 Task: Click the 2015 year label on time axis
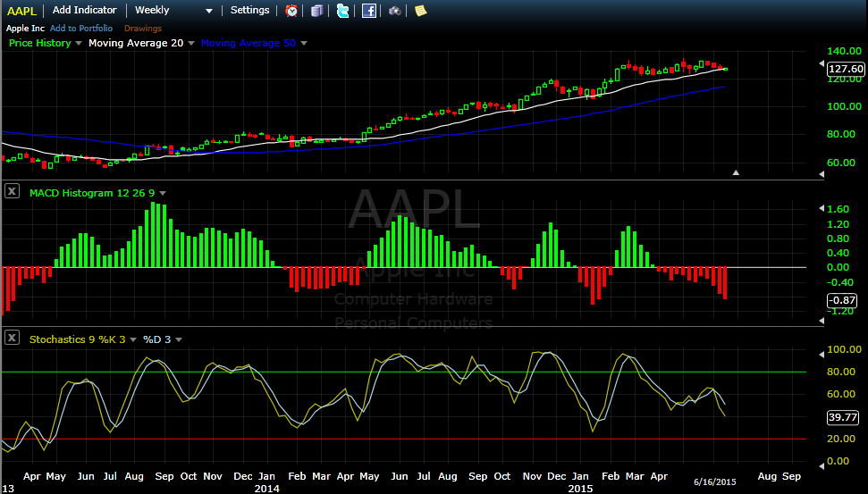pyautogui.click(x=580, y=489)
